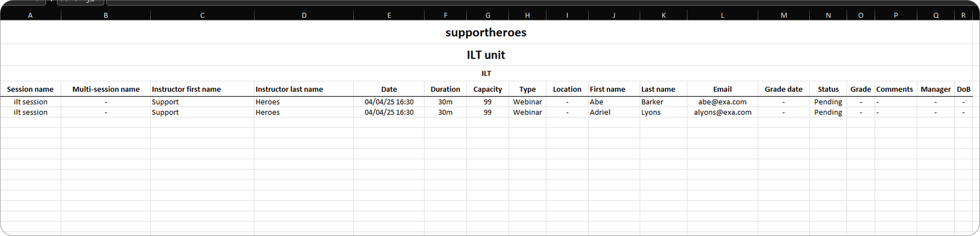980x236 pixels.
Task: Select column J header
Action: (614, 15)
